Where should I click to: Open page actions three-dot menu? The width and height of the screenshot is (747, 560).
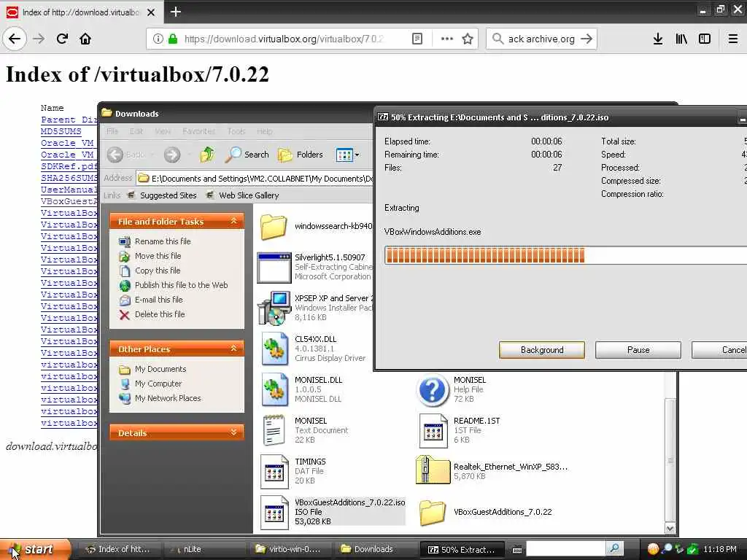[447, 39]
